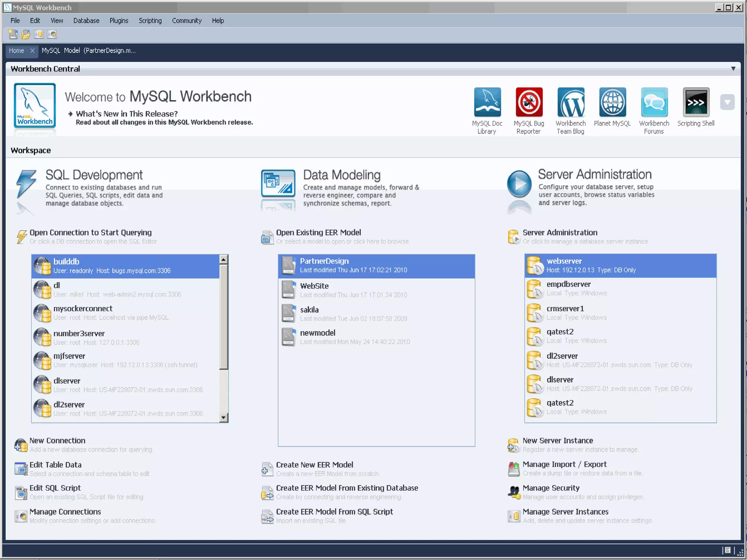Open the Database menu
The height and width of the screenshot is (560, 747).
click(x=86, y=21)
